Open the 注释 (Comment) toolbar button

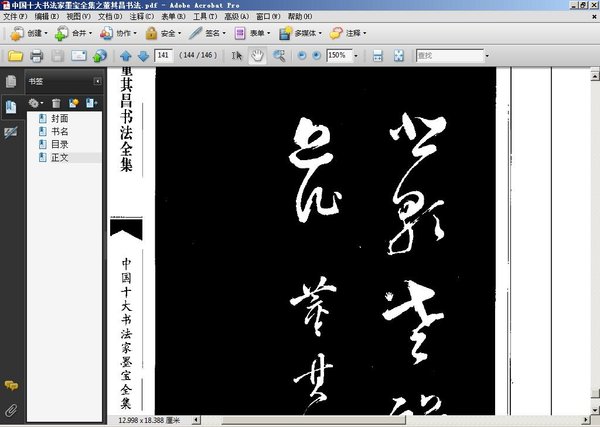(x=347, y=34)
